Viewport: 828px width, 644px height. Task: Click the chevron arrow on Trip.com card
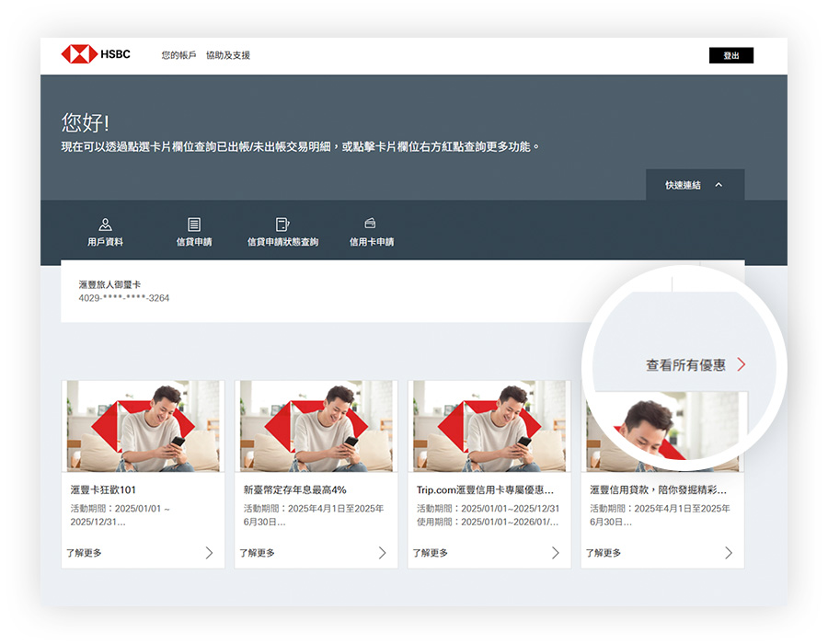(556, 553)
